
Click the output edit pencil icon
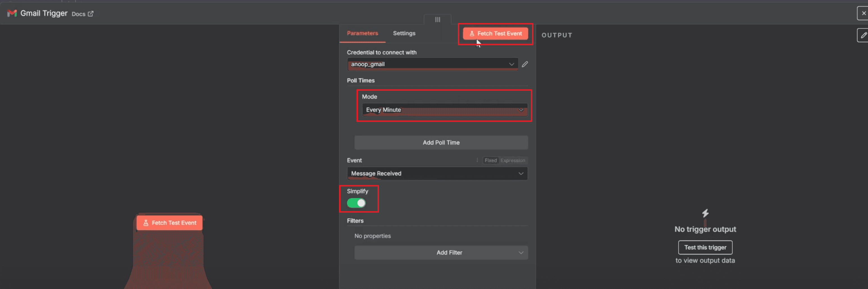(863, 35)
